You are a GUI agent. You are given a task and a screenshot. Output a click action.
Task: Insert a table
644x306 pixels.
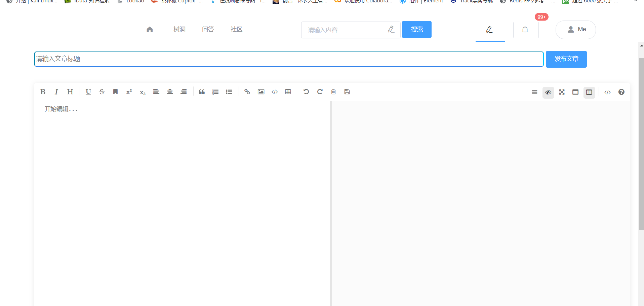point(288,92)
